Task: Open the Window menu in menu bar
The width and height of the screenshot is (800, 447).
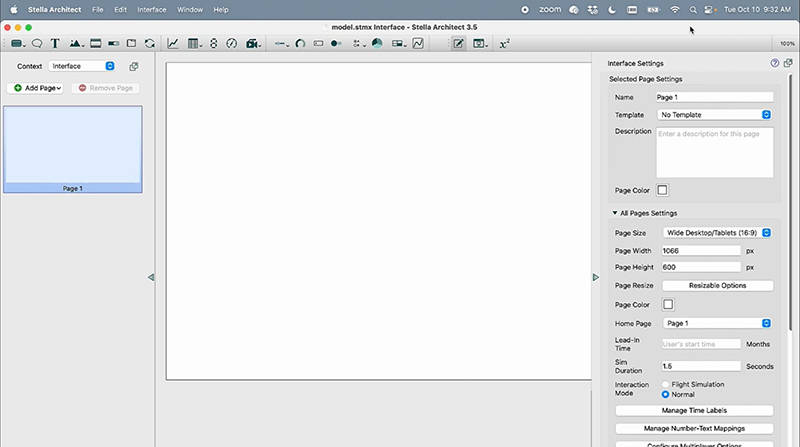Action: tap(189, 9)
